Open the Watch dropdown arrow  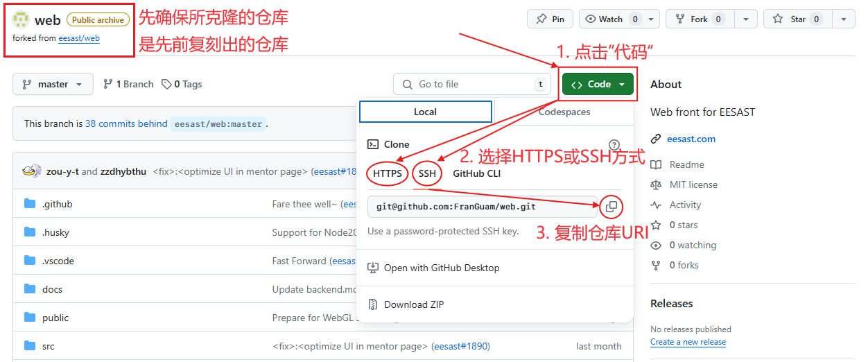651,19
